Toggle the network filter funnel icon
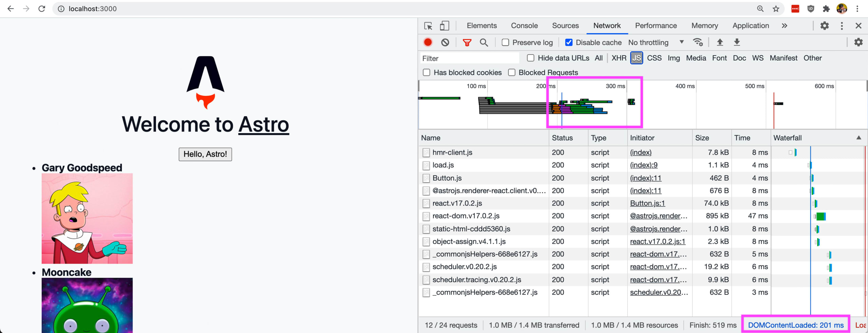This screenshot has height=333, width=868. click(467, 42)
